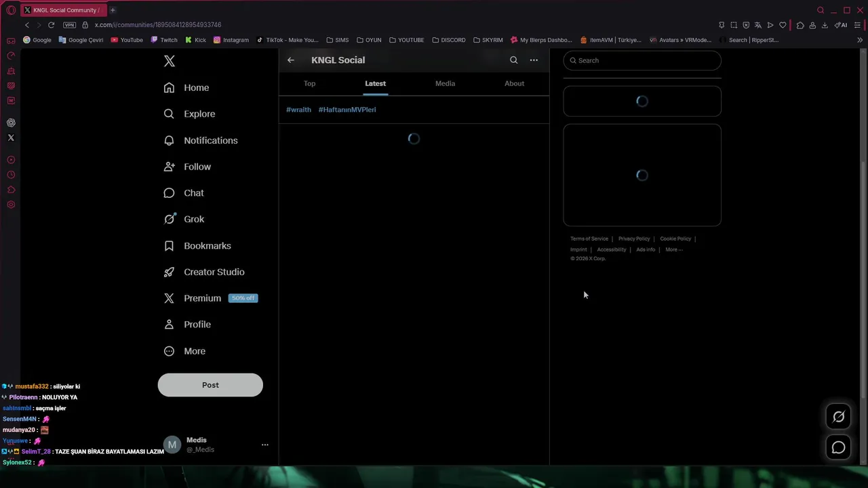
Task: Expand the footer More link
Action: (674, 249)
